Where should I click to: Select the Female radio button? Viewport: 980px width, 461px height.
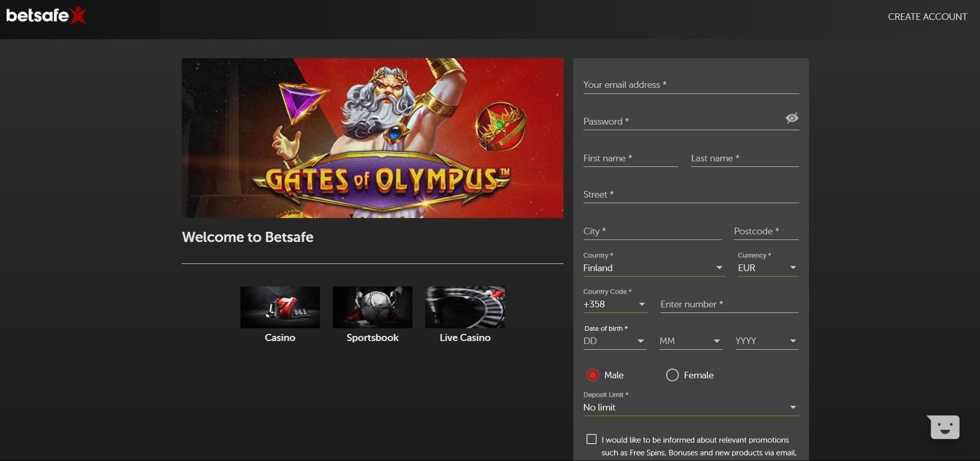pyautogui.click(x=672, y=375)
